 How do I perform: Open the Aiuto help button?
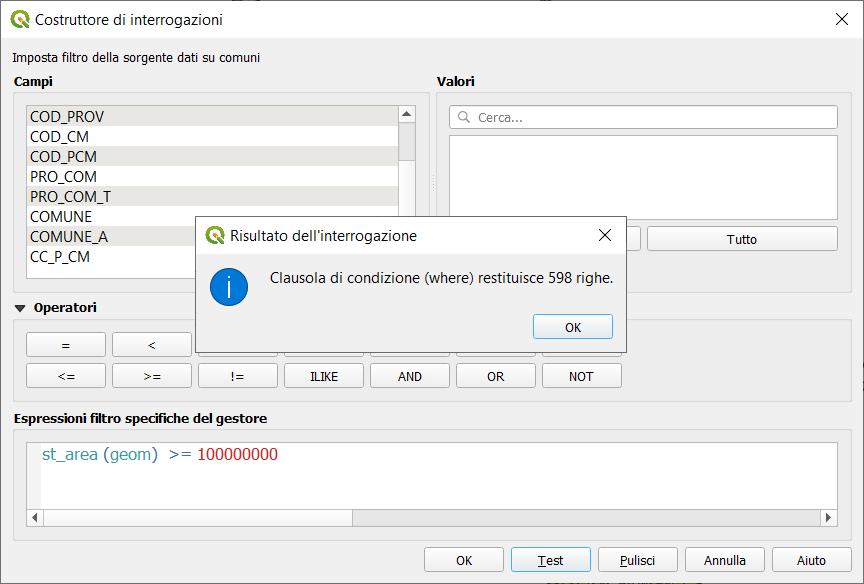point(811,560)
